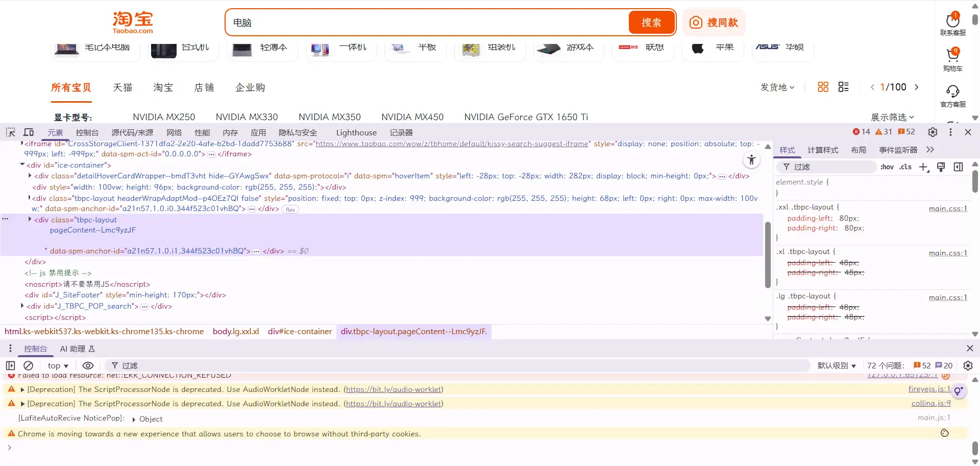Open main.css:1 link for .xxl .tbpc-layout
Viewport: 980px width, 466px height.
(948, 208)
